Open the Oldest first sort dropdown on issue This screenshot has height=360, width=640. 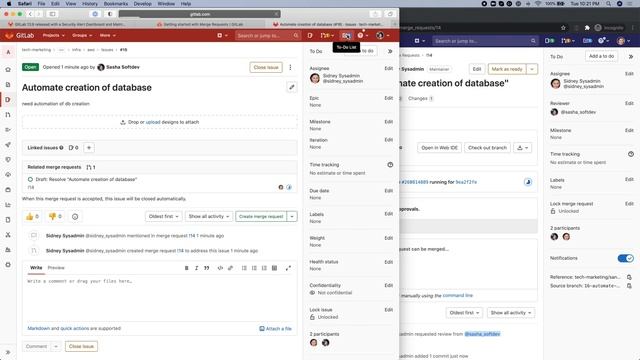click(164, 216)
